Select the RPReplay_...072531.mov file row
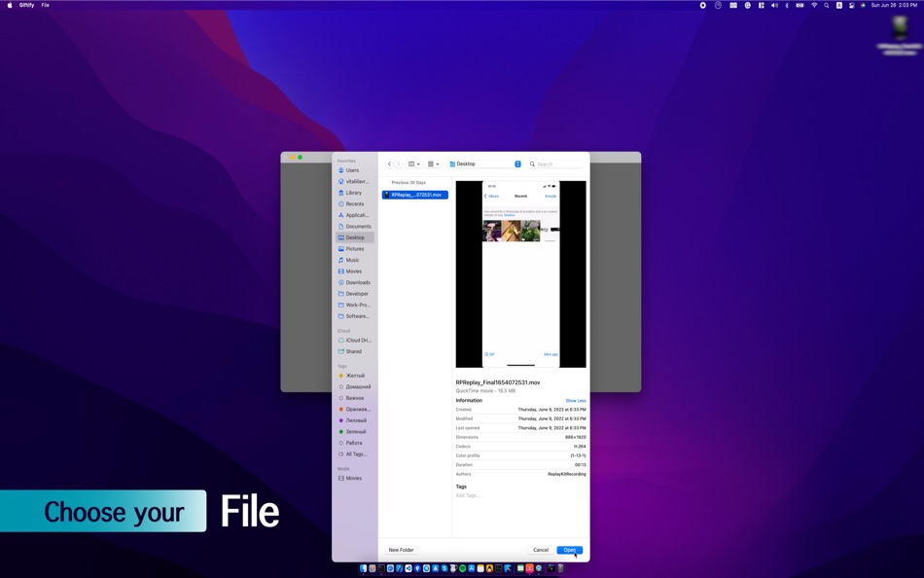Viewport: 924px width, 578px height. (415, 195)
